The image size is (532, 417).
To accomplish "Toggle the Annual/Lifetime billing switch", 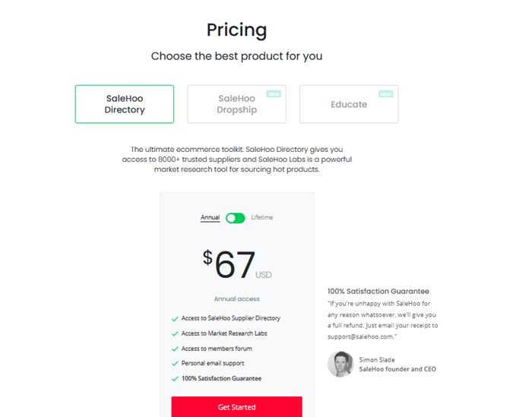I will 236,218.
